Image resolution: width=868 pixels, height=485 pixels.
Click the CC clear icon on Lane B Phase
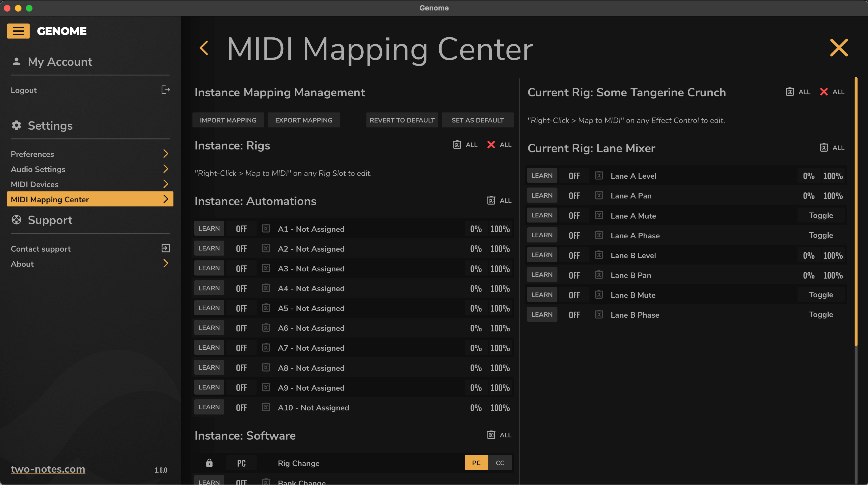599,315
